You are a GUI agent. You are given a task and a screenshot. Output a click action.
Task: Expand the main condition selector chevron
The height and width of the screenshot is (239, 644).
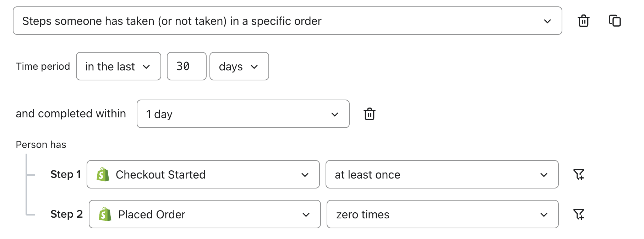coord(547,21)
